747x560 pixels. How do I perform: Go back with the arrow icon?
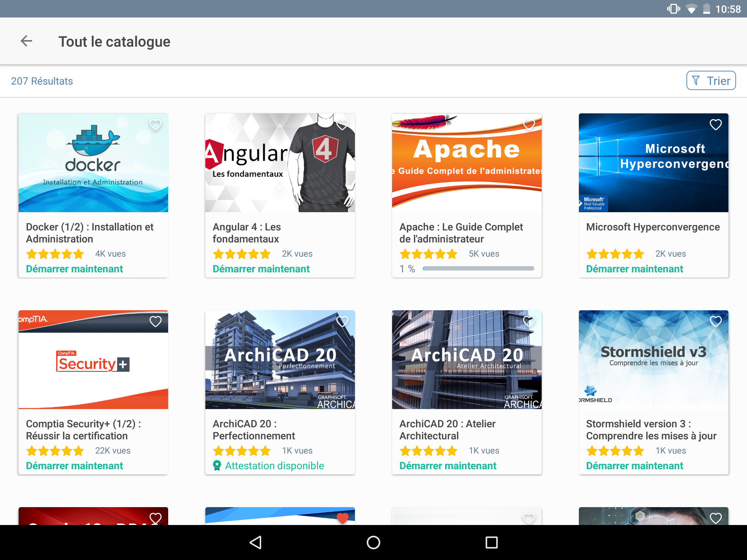click(x=26, y=41)
